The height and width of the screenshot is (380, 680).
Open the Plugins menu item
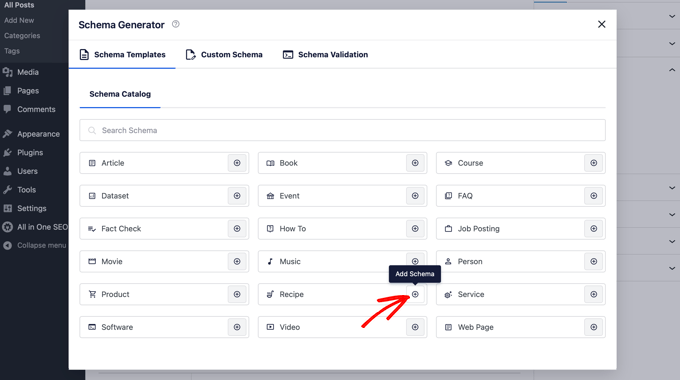point(30,153)
